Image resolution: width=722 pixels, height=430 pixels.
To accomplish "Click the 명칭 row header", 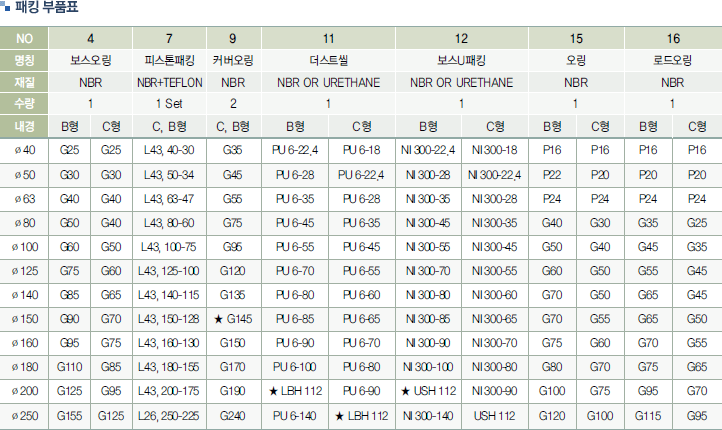I will (x=24, y=60).
